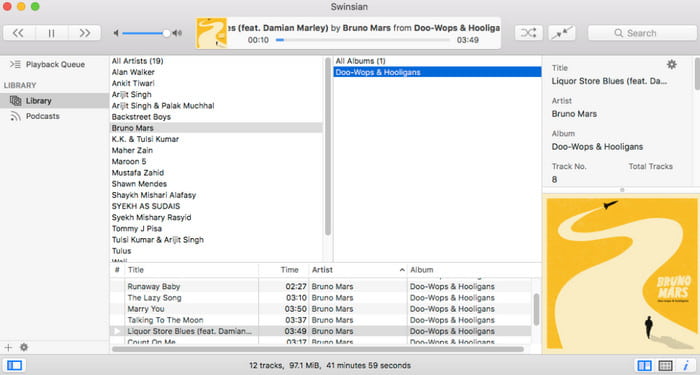
Task: Click the Playback Queue list icon
Action: click(x=15, y=64)
